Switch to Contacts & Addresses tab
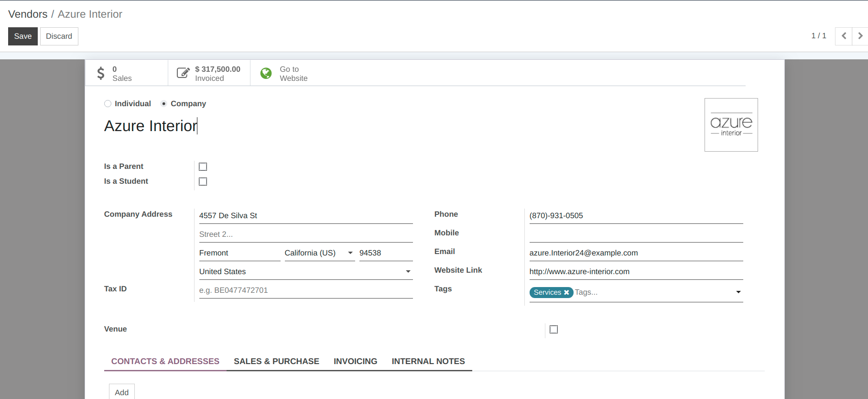The image size is (868, 399). 165,361
